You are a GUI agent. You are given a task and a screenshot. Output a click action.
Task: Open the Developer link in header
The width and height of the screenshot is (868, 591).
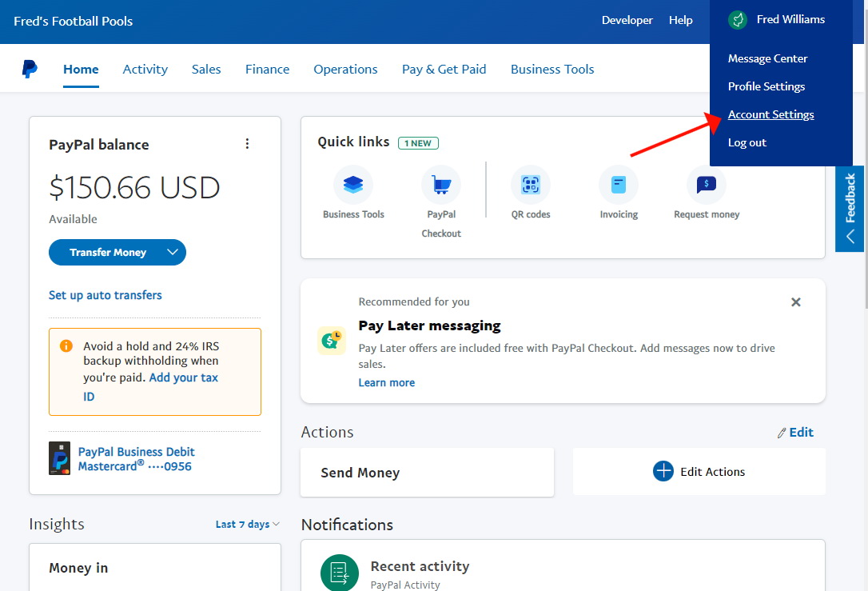tap(627, 20)
